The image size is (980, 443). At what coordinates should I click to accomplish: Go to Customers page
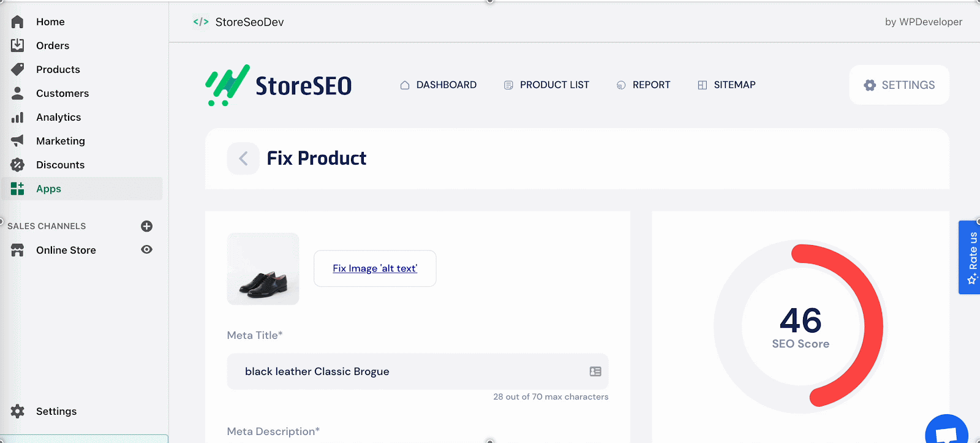click(62, 93)
